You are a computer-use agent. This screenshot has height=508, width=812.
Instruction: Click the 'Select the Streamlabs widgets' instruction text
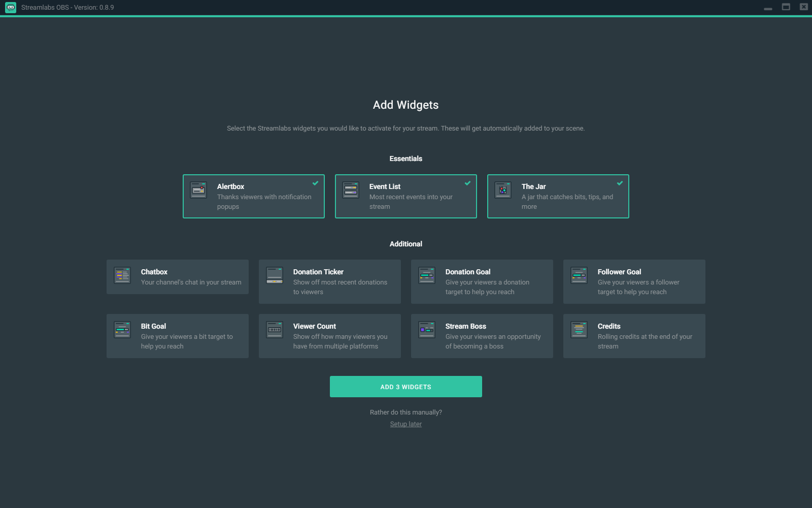click(x=406, y=129)
